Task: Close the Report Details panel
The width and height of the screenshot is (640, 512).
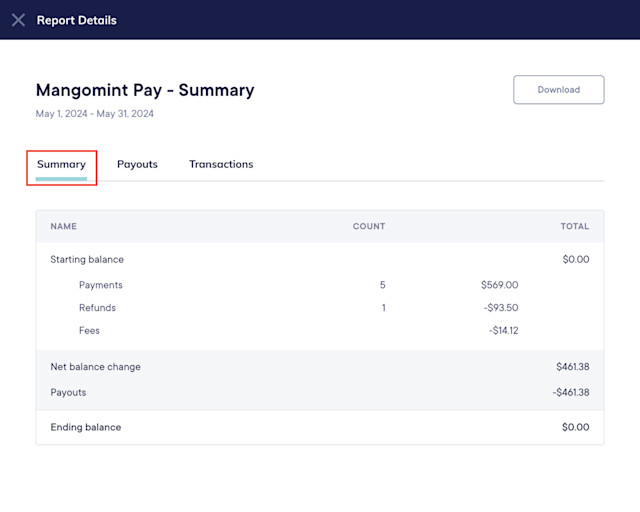Action: coord(18,20)
